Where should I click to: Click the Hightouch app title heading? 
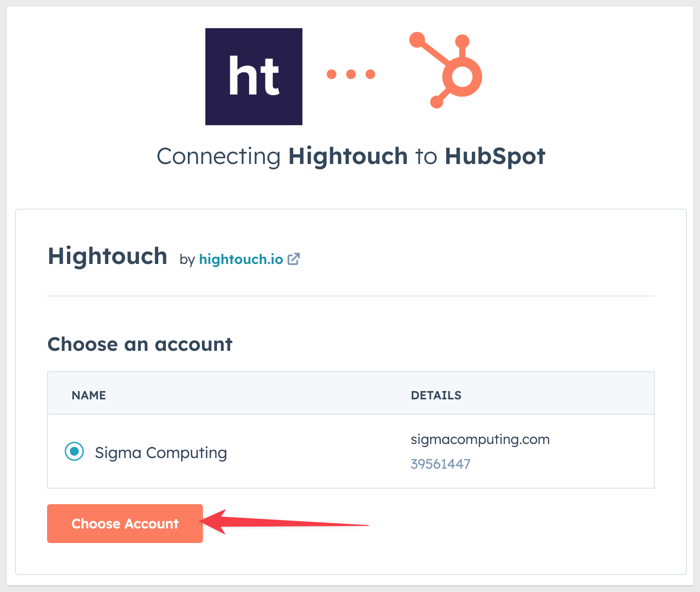107,256
